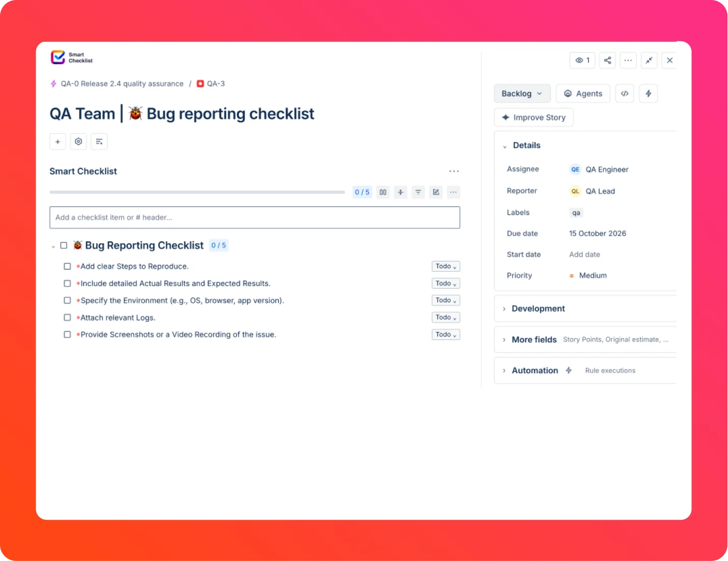Click the plus add button below title
728x561 pixels.
coord(58,142)
